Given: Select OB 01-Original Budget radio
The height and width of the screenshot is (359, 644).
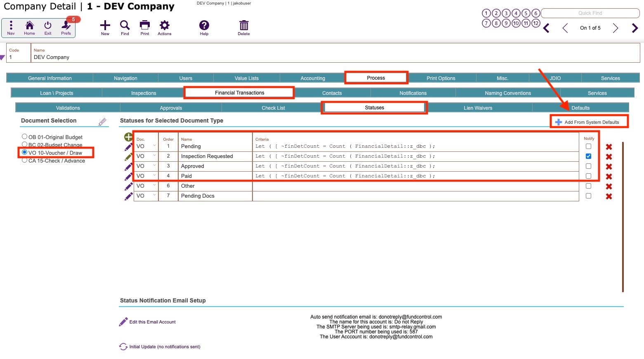Looking at the screenshot, I should point(24,137).
